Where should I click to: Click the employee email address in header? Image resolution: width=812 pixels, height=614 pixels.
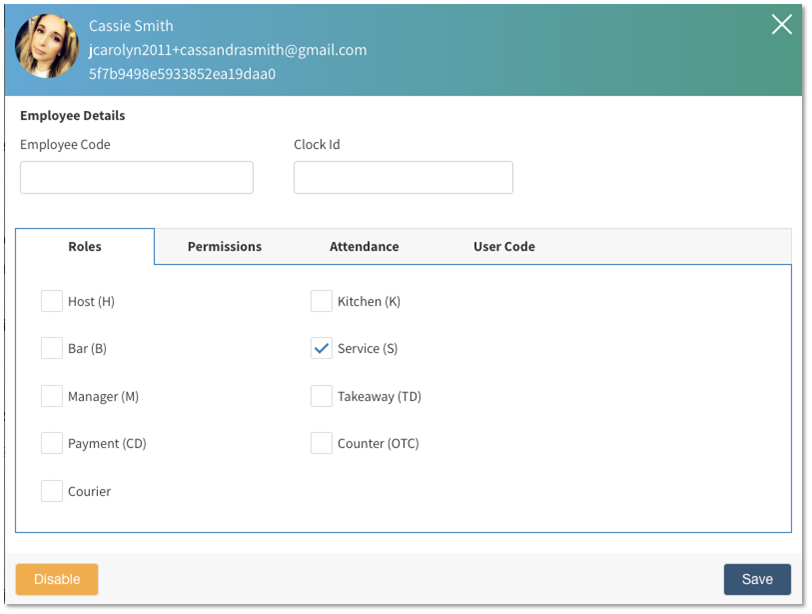[x=228, y=49]
